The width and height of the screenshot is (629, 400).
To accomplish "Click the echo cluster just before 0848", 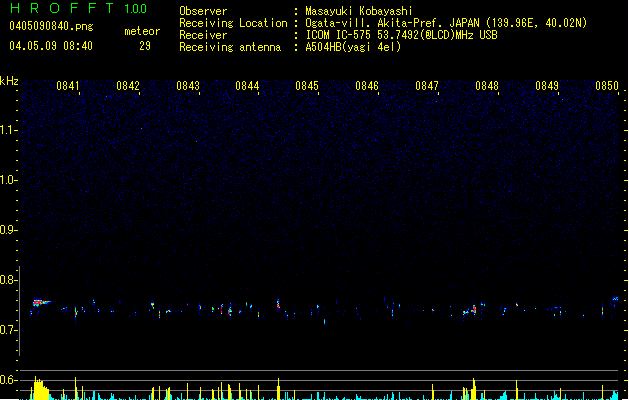I will tap(470, 310).
